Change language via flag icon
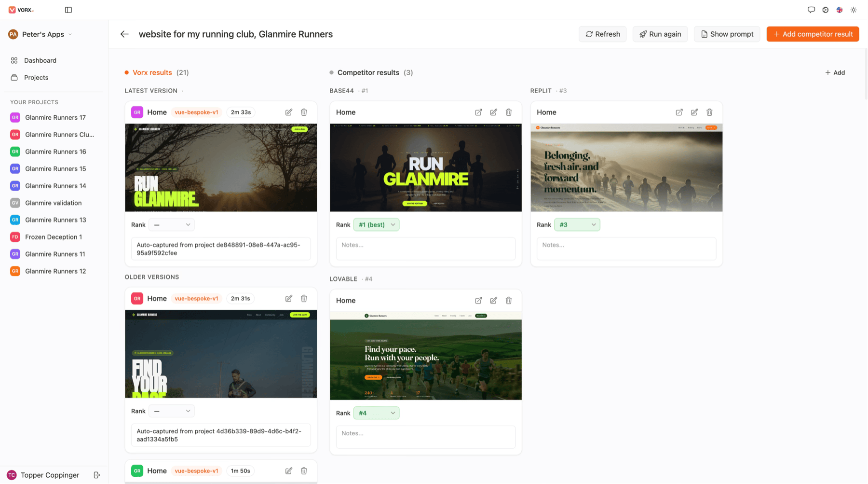Image resolution: width=868 pixels, height=484 pixels. [840, 10]
